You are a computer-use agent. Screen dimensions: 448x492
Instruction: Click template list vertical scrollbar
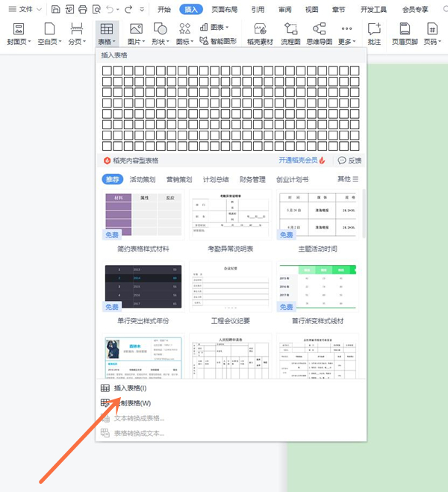click(x=364, y=214)
